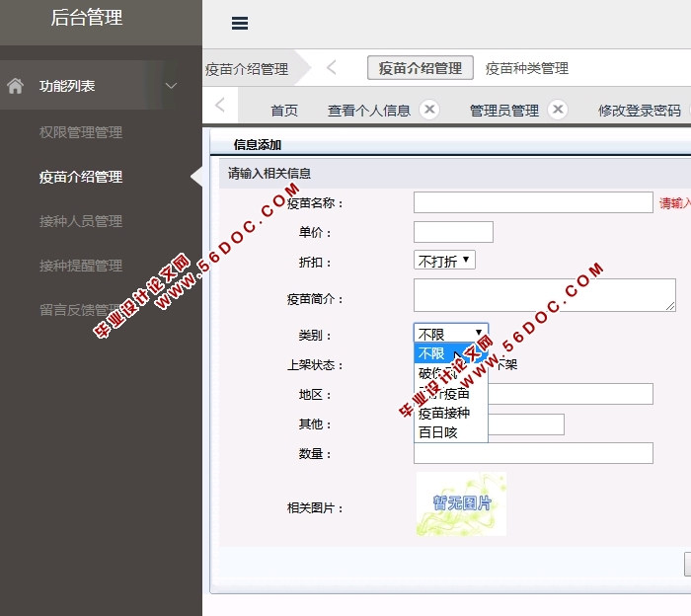Close the 管理员管理 tab
691x616 pixels.
click(557, 110)
